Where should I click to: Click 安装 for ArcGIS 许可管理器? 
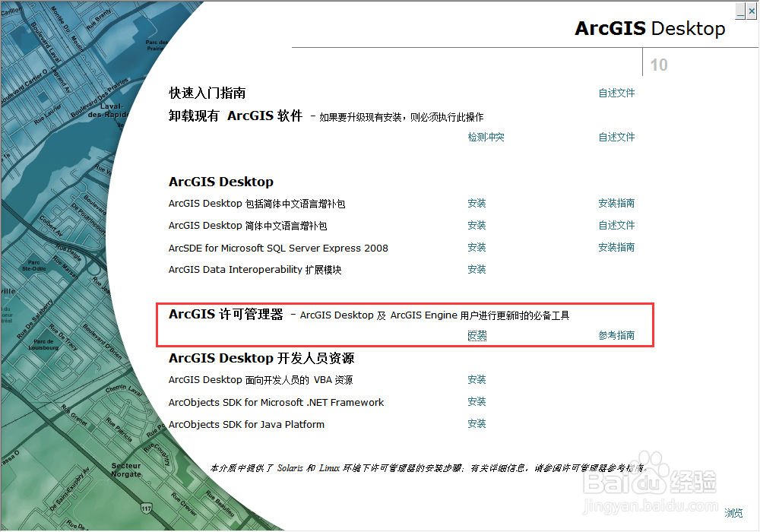pyautogui.click(x=477, y=335)
